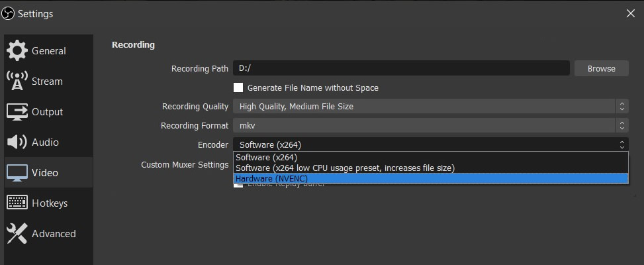Click Browse for recording path
The width and height of the screenshot is (644, 265).
pyautogui.click(x=601, y=69)
